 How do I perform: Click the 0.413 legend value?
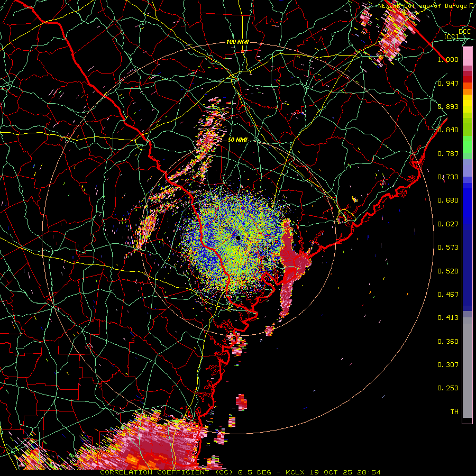coord(448,318)
